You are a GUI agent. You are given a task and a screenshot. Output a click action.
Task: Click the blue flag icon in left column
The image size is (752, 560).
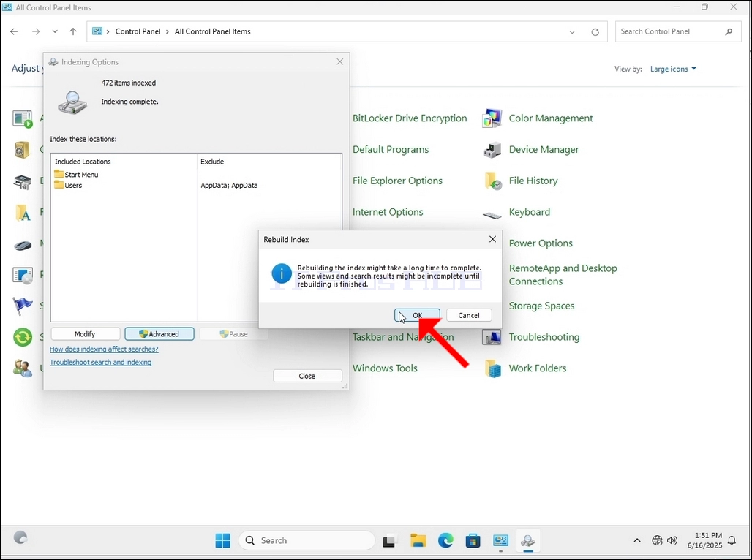23,306
